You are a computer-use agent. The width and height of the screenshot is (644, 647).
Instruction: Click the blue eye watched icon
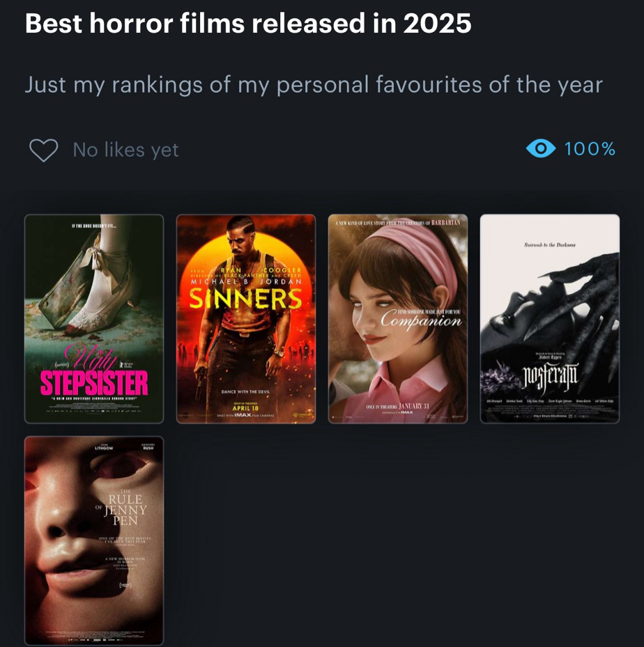click(540, 148)
